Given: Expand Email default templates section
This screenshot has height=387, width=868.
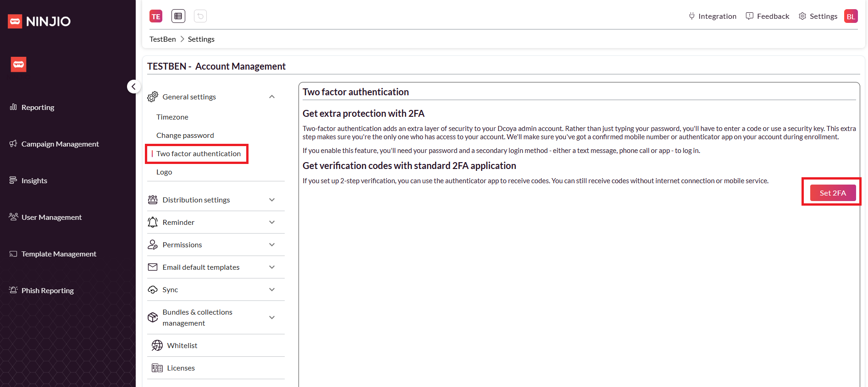Looking at the screenshot, I should (272, 267).
